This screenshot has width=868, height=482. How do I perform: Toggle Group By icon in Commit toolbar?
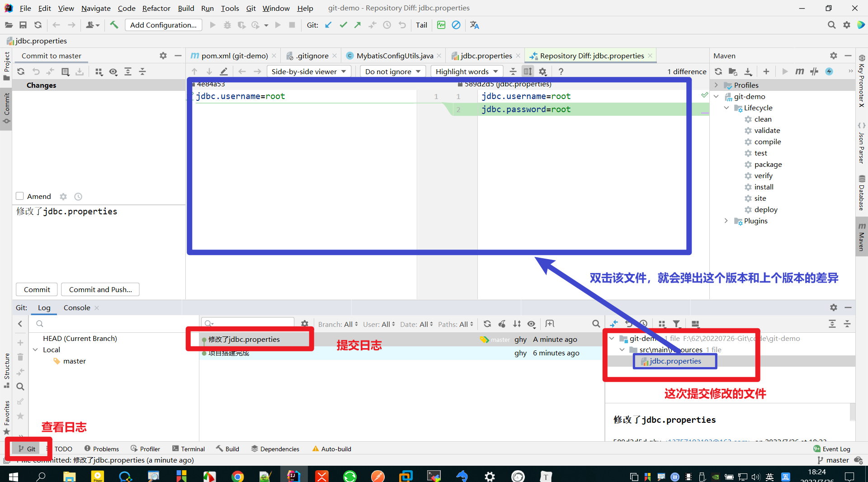coord(99,72)
